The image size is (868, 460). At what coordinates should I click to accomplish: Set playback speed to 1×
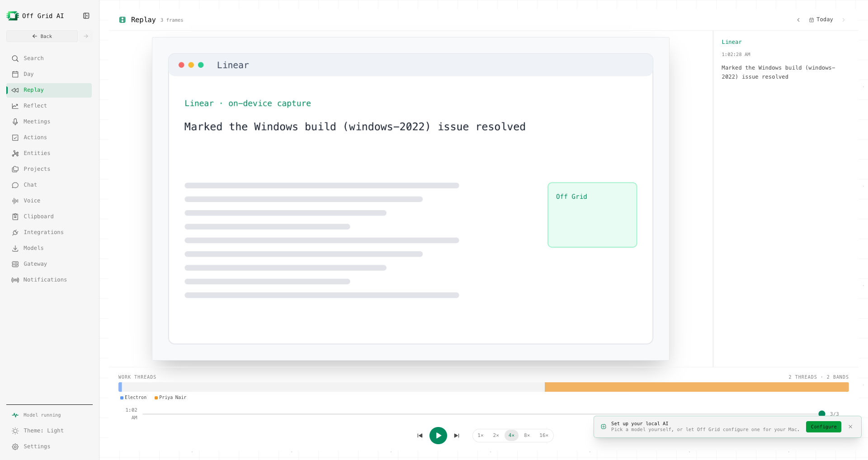tap(481, 436)
